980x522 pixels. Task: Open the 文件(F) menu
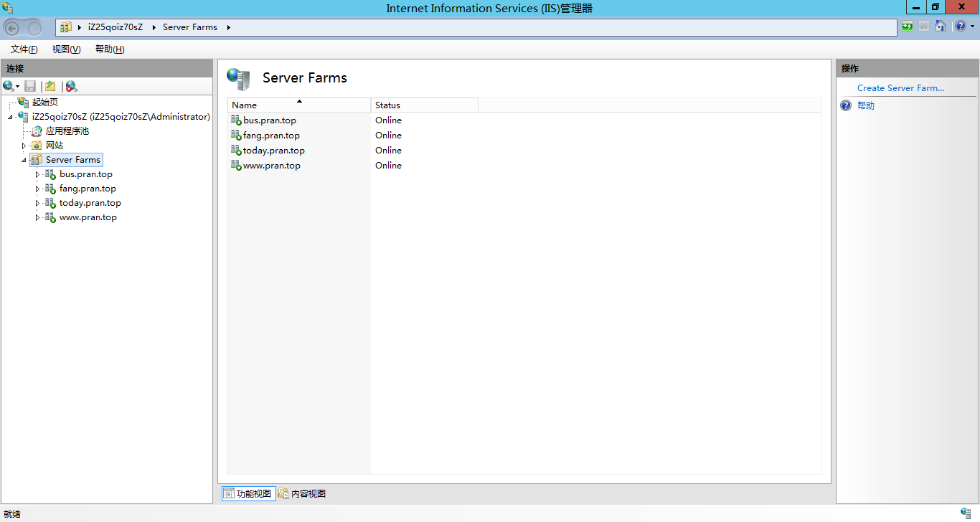(x=24, y=49)
